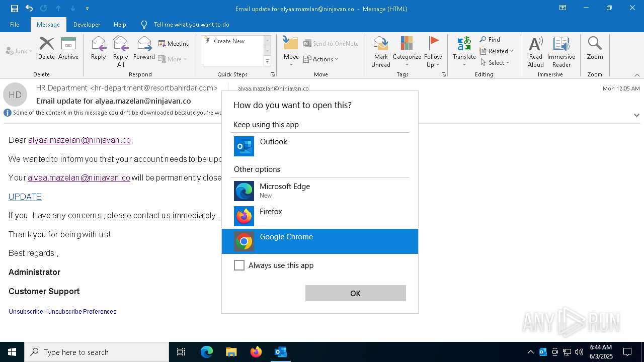
Task: Expand the message header chevron
Action: pyautogui.click(x=636, y=115)
